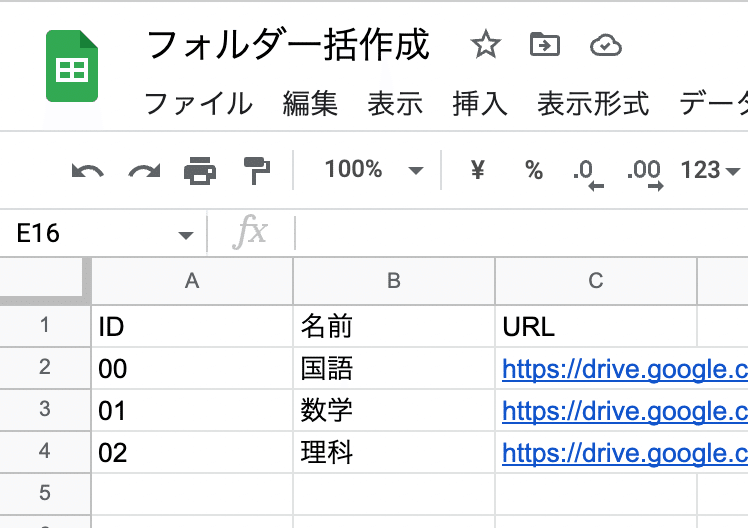Viewport: 748px width, 528px height.
Task: Click the select-all corner box
Action: [44, 280]
